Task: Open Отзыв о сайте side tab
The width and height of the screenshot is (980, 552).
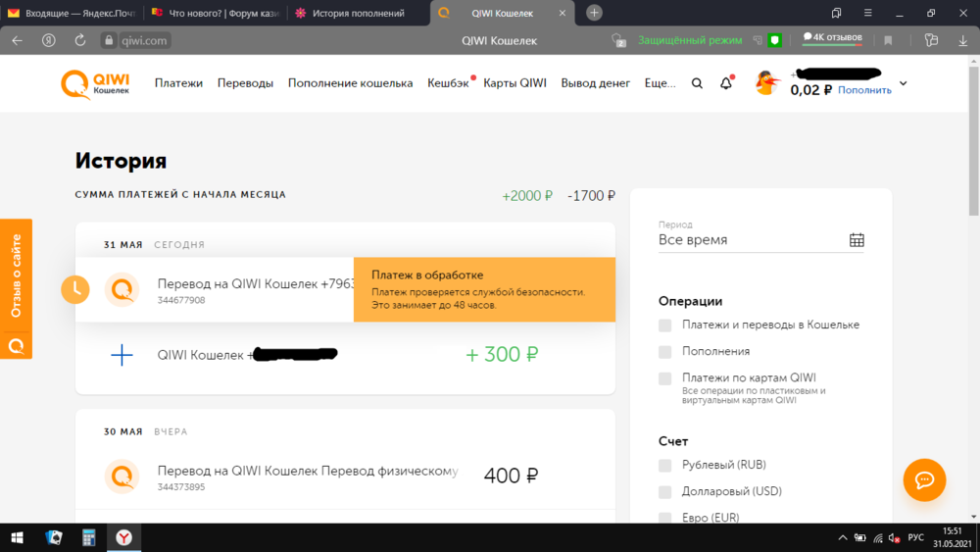Action: (17, 289)
